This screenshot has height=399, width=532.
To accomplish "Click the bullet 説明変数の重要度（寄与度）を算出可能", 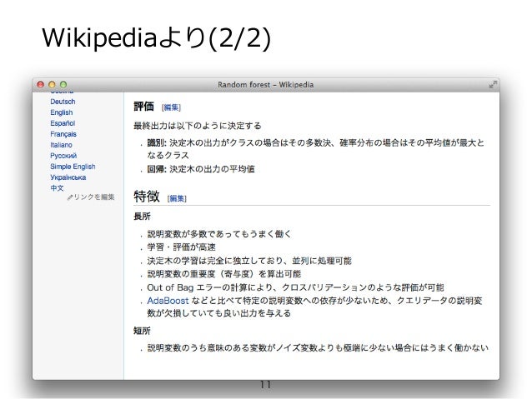I will [x=224, y=273].
